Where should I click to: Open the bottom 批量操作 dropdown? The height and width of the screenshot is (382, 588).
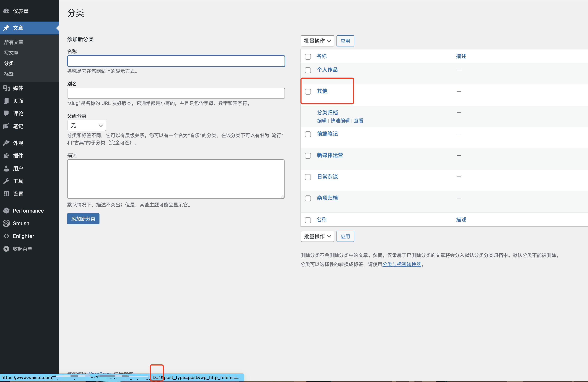(x=317, y=236)
